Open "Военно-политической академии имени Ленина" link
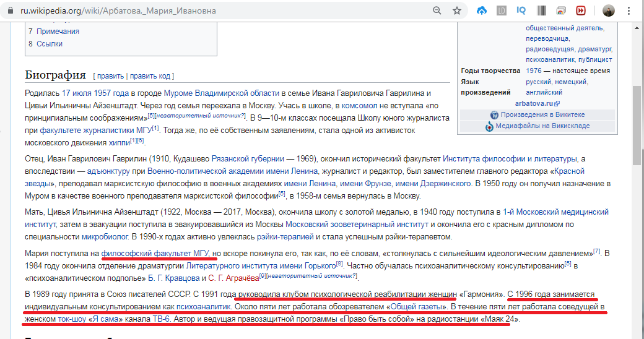This screenshot has height=339, width=644. click(232, 171)
